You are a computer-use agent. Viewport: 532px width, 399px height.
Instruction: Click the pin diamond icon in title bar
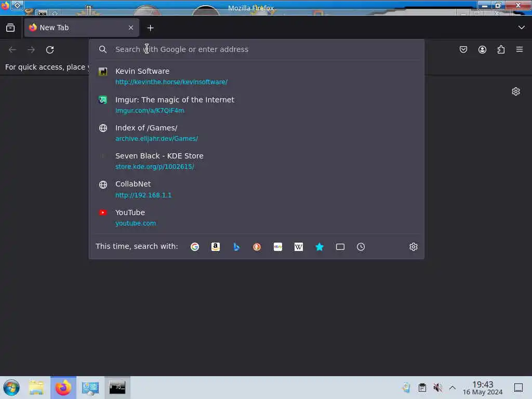tap(17, 5)
